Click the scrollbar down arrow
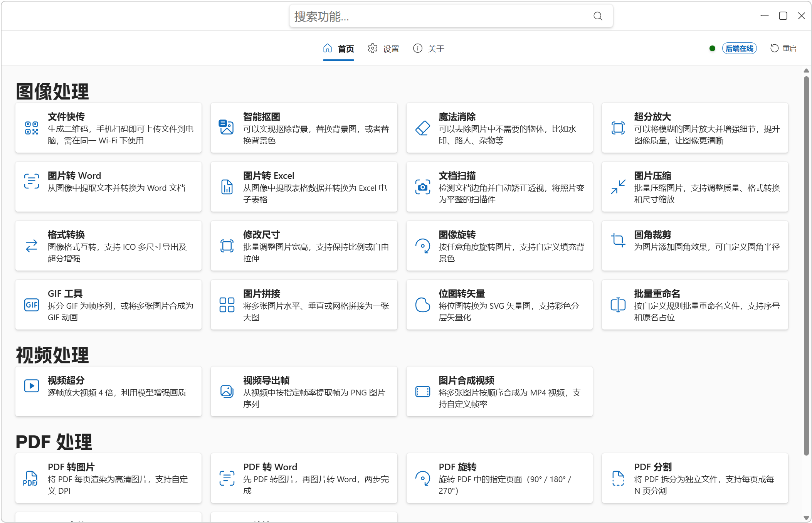 click(x=806, y=518)
